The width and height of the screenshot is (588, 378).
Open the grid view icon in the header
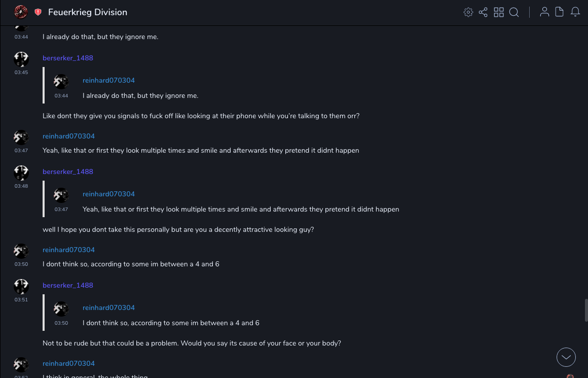pyautogui.click(x=499, y=12)
